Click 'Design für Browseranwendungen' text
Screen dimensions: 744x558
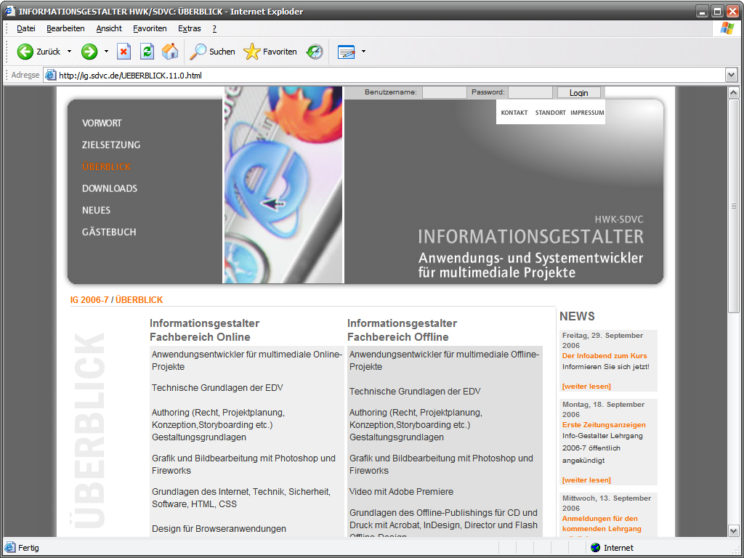pyautogui.click(x=219, y=529)
